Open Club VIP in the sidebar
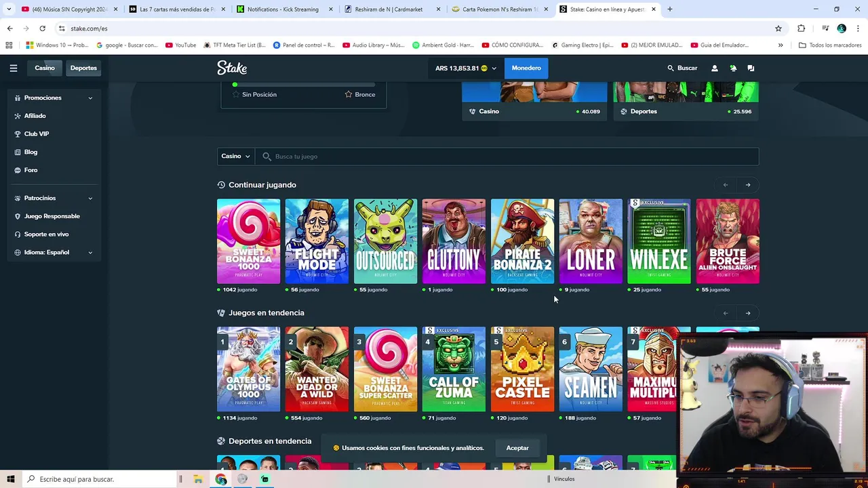Viewport: 868px width, 488px height. [37, 134]
